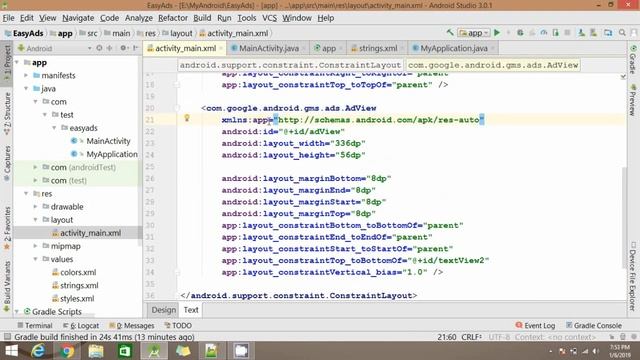Viewport: 640px width, 360px height.
Task: Click ConstraintLayout breadcrumb above the editor
Action: click(x=291, y=65)
